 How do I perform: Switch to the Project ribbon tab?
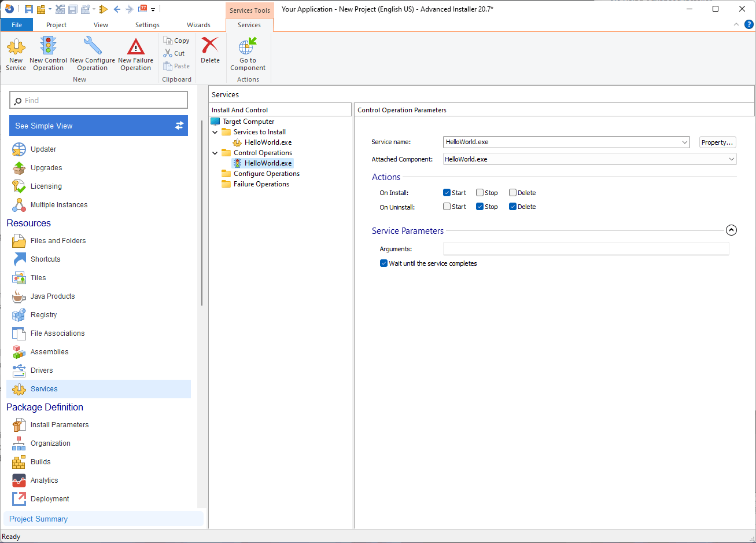coord(56,25)
